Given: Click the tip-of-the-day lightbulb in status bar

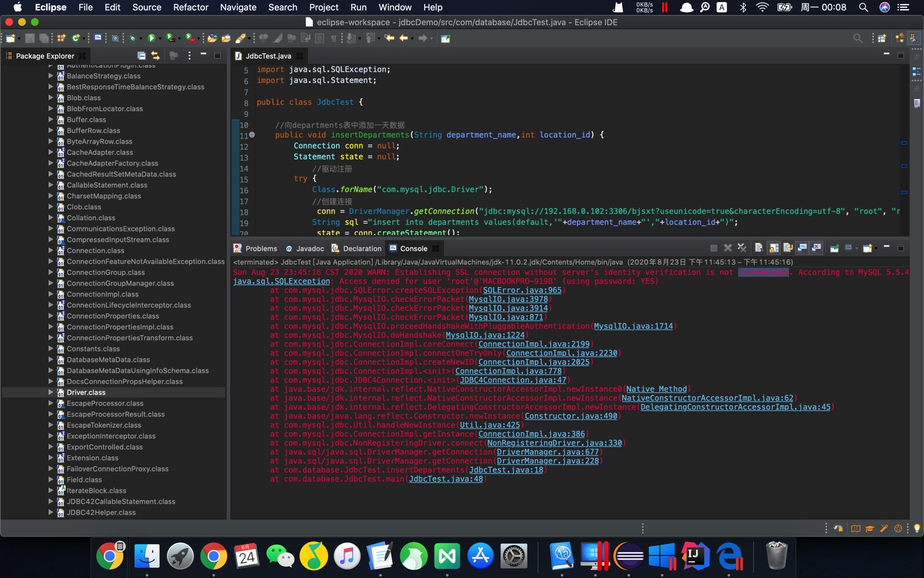Looking at the screenshot, I should (917, 529).
